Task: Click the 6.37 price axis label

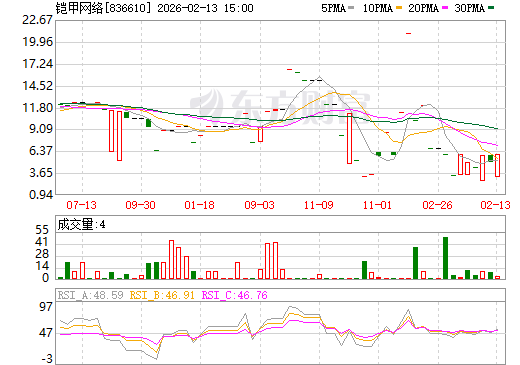Action: [x=41, y=151]
